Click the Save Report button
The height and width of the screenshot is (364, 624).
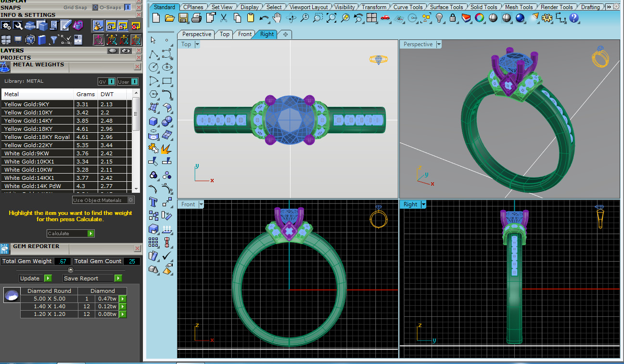click(x=92, y=278)
